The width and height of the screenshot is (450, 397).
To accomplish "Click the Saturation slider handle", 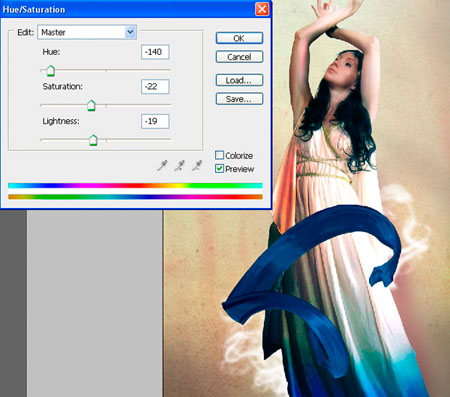I will tap(91, 105).
